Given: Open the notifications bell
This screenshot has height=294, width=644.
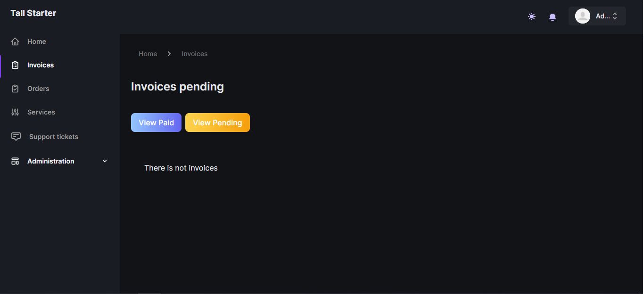Looking at the screenshot, I should point(553,17).
